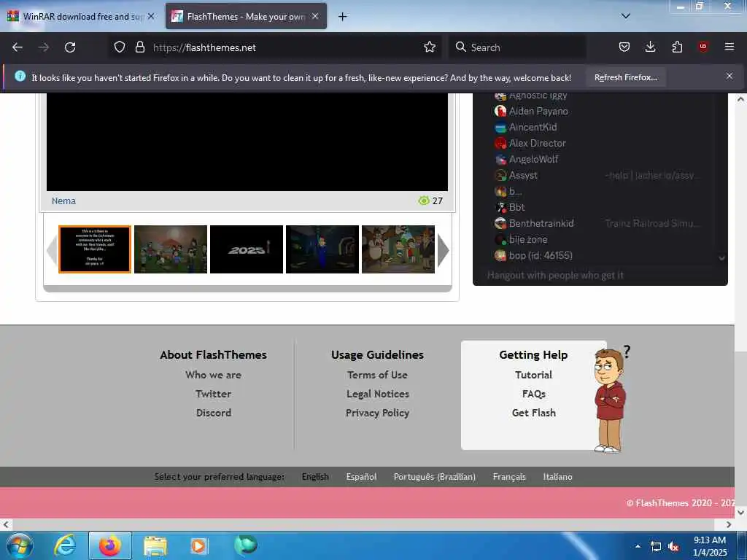
Task: Open the Tutorial help link
Action: 533,375
